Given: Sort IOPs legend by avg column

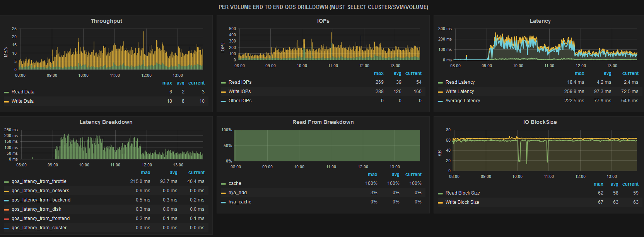Looking at the screenshot, I should click(x=397, y=73).
